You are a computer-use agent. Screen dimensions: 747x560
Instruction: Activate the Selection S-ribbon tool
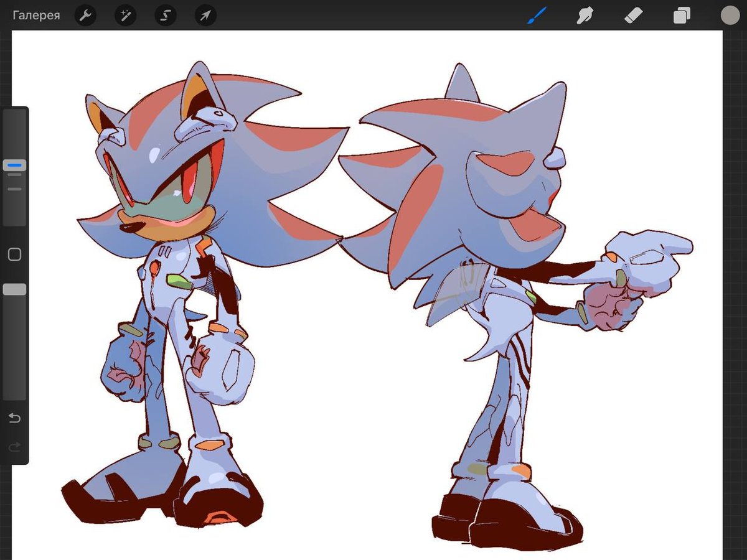[x=166, y=16]
